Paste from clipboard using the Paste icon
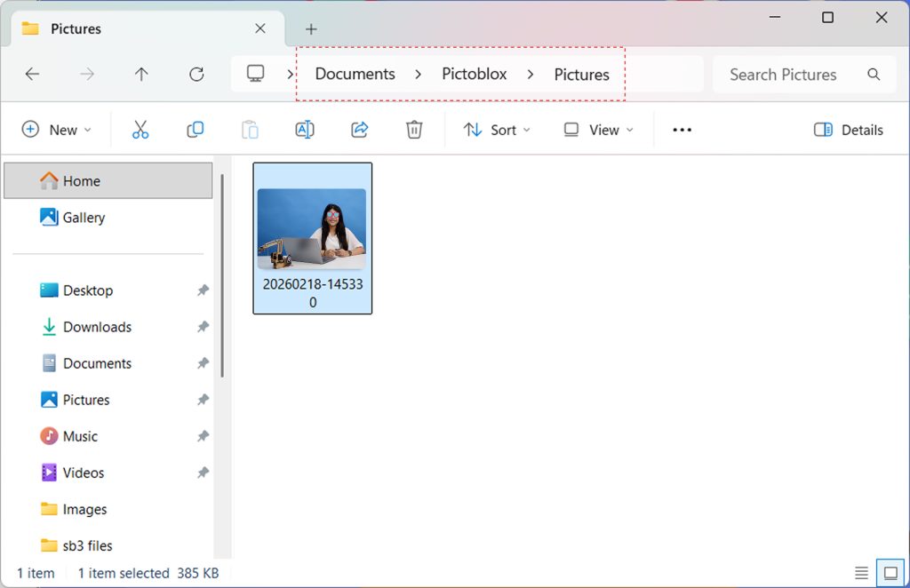Screen dimensions: 910x588 pyautogui.click(x=250, y=129)
